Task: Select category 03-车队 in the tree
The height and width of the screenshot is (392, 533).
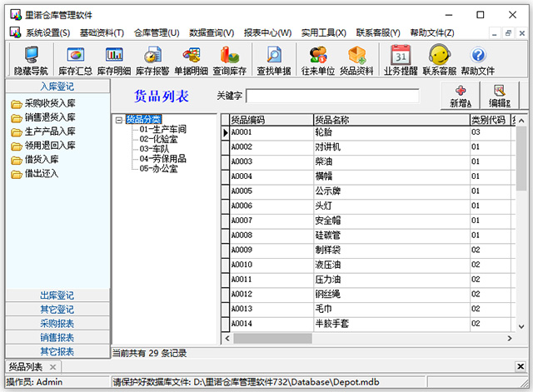Action: click(x=154, y=149)
